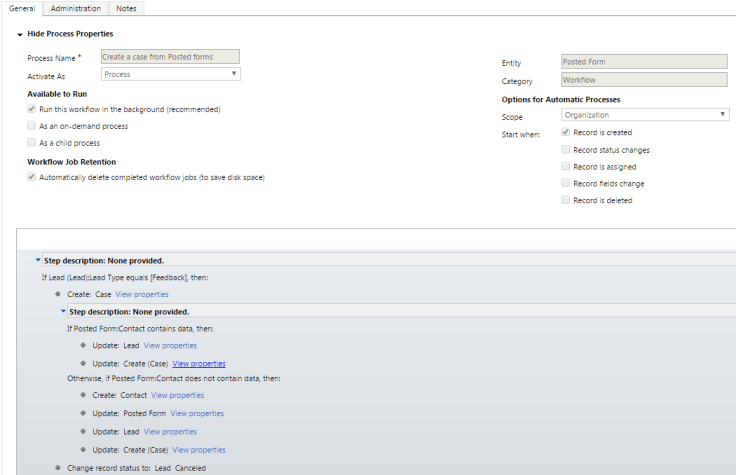Screen dimensions: 736x475
Task: Toggle Record is created checkbox
Action: coord(566,132)
